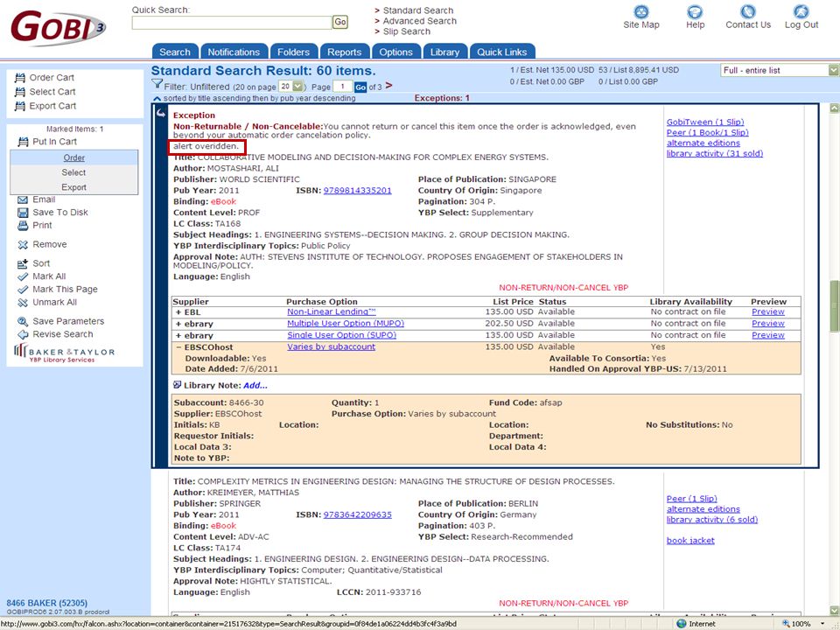Click the GOBI3 logo

pos(58,27)
